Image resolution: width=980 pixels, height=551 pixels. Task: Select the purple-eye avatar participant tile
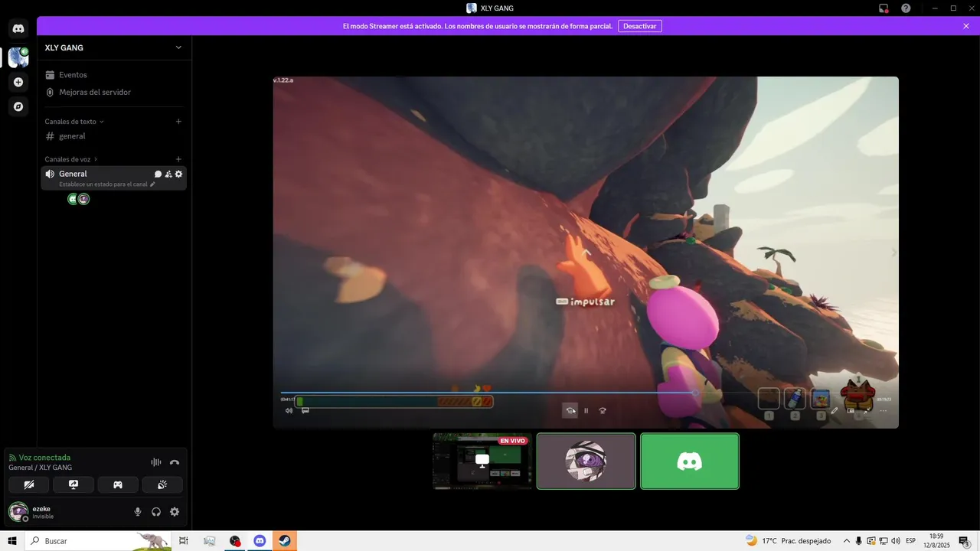586,461
